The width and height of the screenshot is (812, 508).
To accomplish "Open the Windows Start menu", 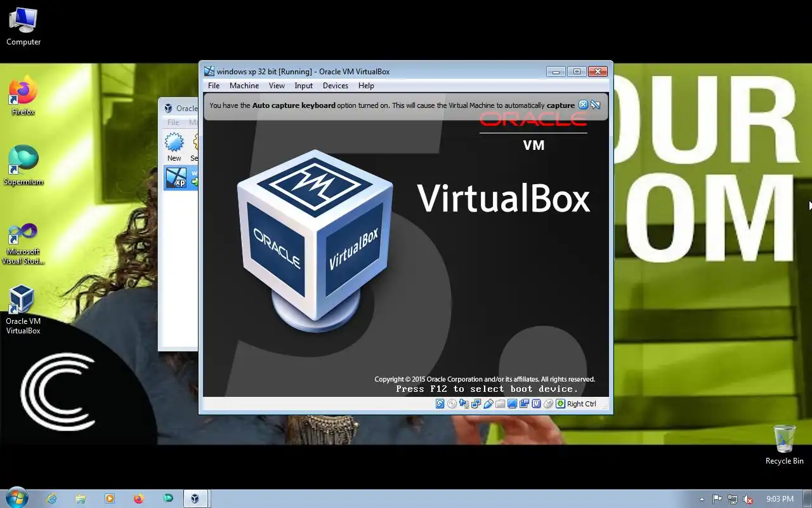I will coord(16,498).
